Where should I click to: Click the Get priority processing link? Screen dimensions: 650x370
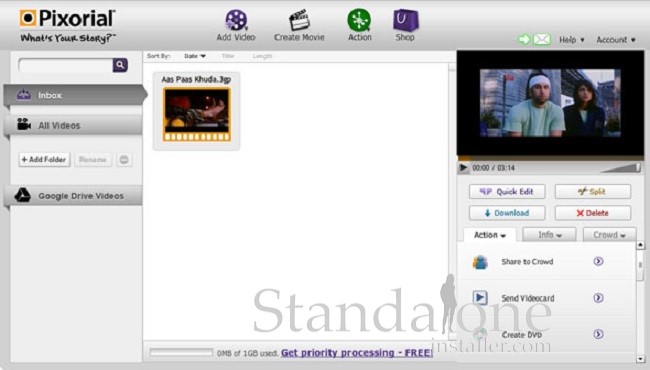click(357, 353)
